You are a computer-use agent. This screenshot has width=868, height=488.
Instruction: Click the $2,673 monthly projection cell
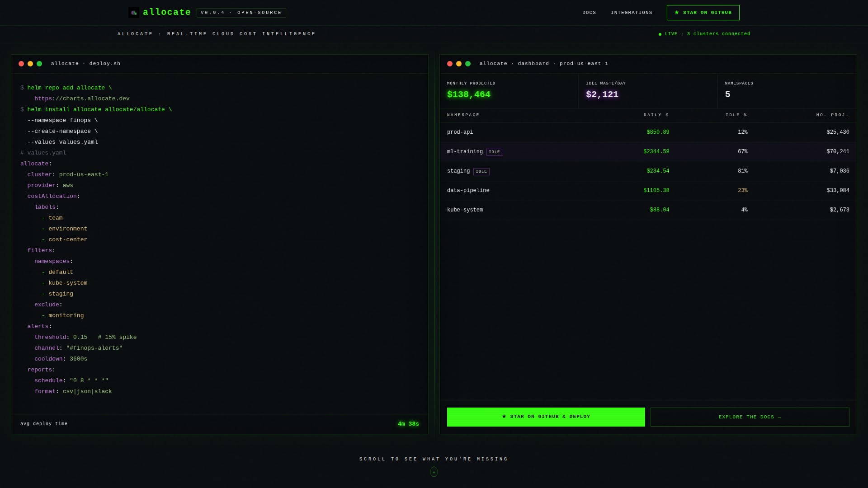coord(840,210)
